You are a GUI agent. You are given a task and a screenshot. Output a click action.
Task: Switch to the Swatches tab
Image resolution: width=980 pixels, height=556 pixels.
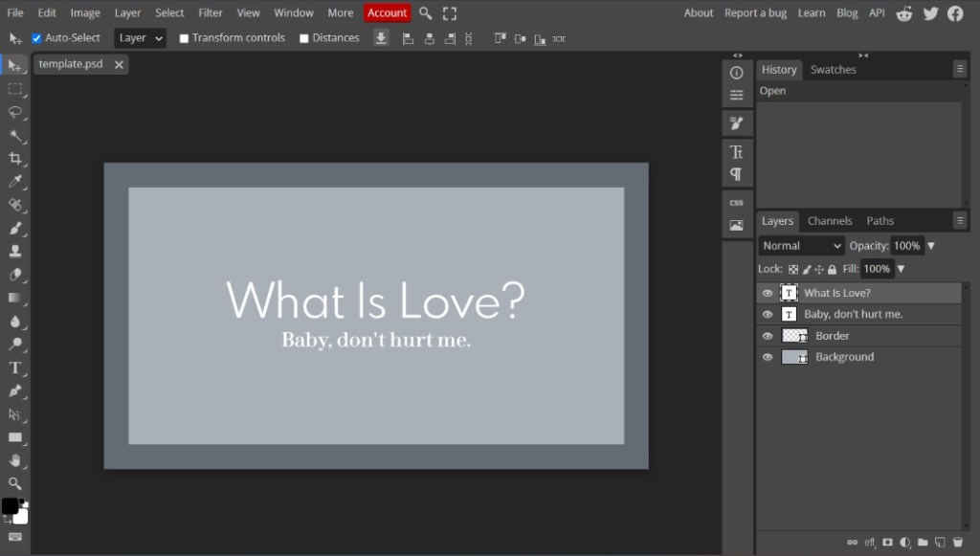click(834, 70)
